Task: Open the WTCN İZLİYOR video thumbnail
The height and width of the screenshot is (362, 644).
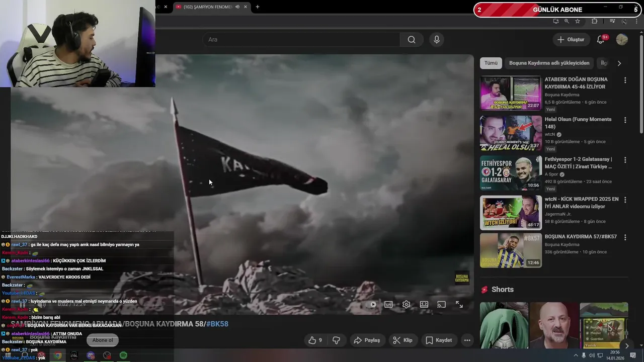Action: tap(511, 213)
